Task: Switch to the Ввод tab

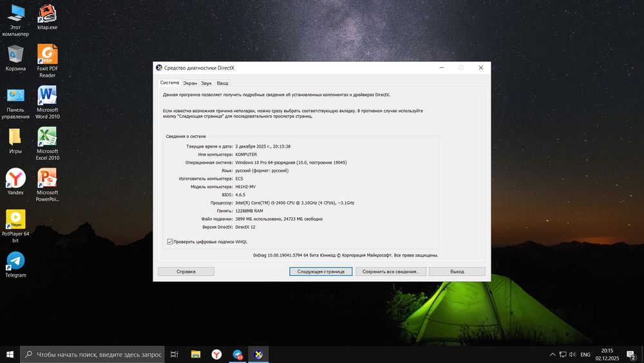Action: pyautogui.click(x=222, y=83)
